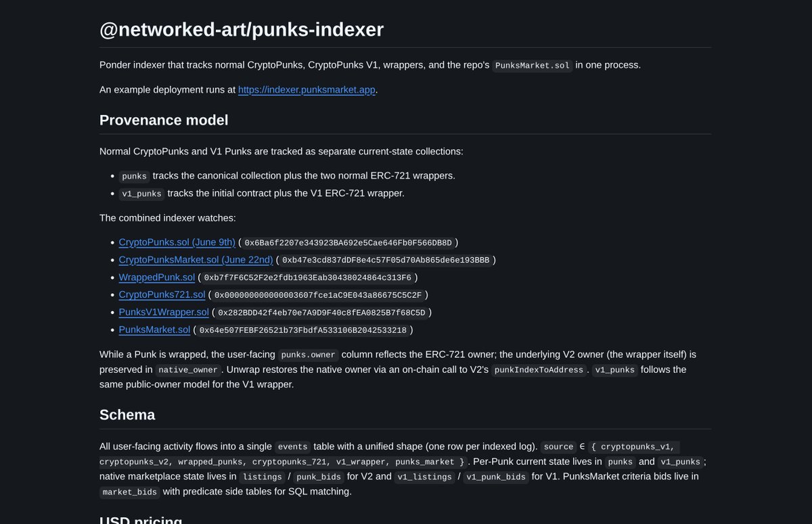The height and width of the screenshot is (524, 812).
Task: Open the indexer.punksmarket.app link
Action: coord(307,89)
